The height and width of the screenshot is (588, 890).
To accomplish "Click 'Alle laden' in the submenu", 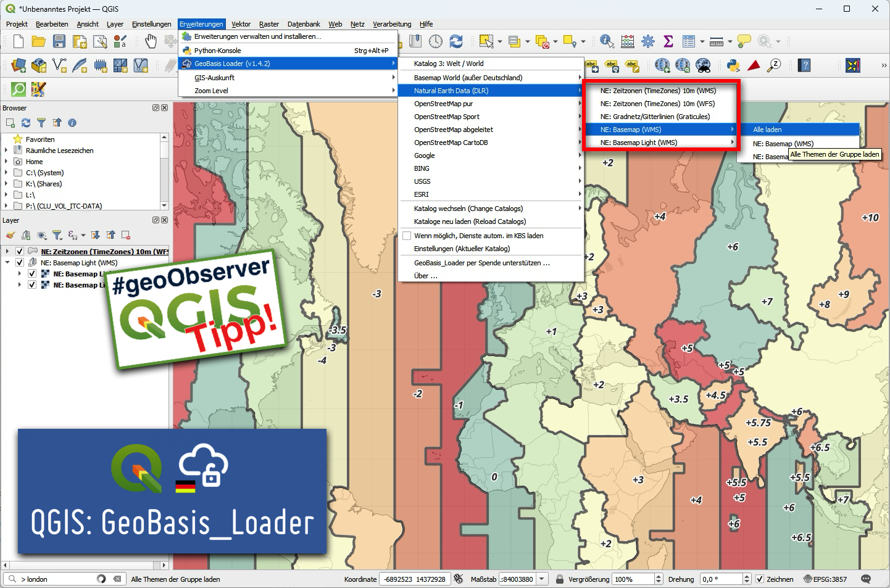I will (x=799, y=130).
